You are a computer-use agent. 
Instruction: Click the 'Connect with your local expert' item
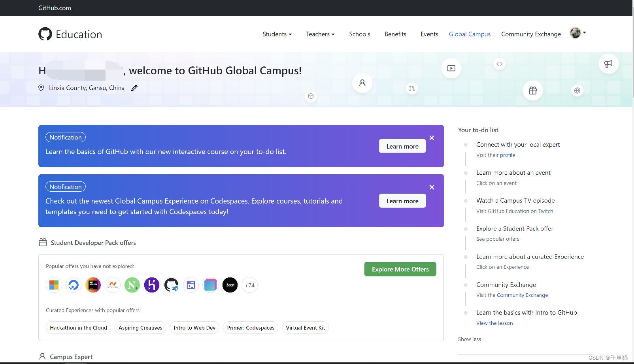tap(518, 145)
